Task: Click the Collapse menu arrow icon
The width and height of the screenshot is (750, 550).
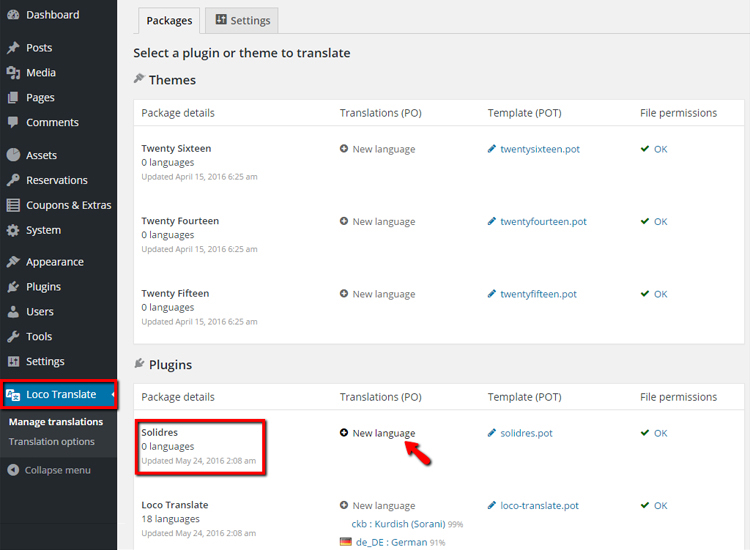Action: [13, 470]
